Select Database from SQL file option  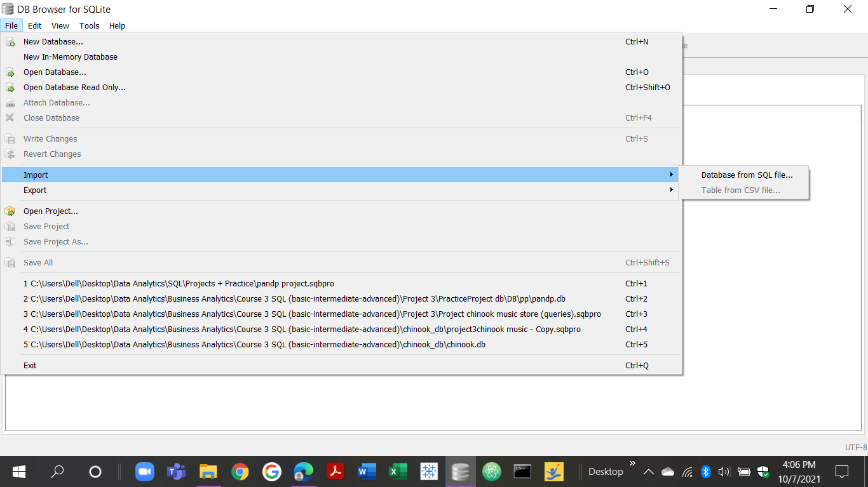point(747,175)
